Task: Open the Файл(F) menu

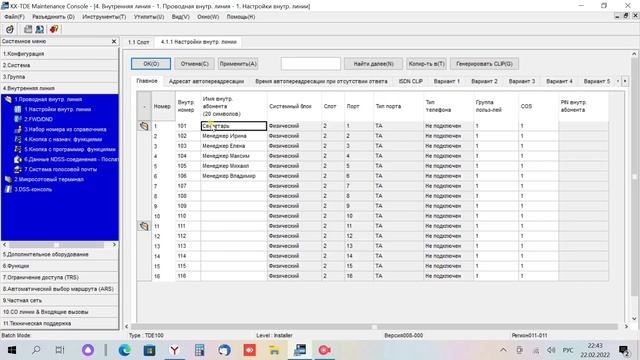Action: pos(14,17)
